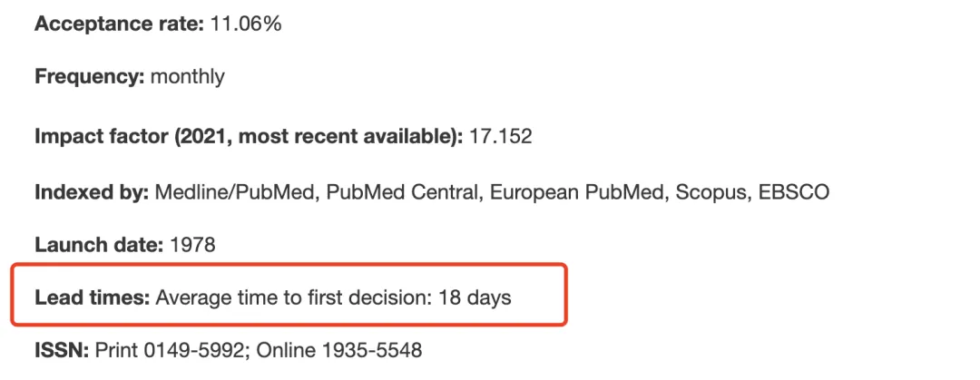
Task: Click the "Lead times:" bold label
Action: (x=93, y=297)
